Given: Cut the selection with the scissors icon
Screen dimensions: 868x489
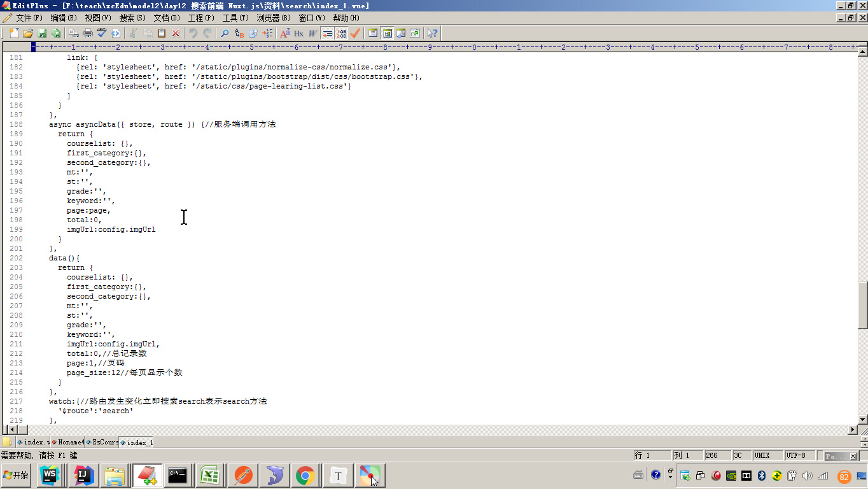Looking at the screenshot, I should [x=134, y=33].
